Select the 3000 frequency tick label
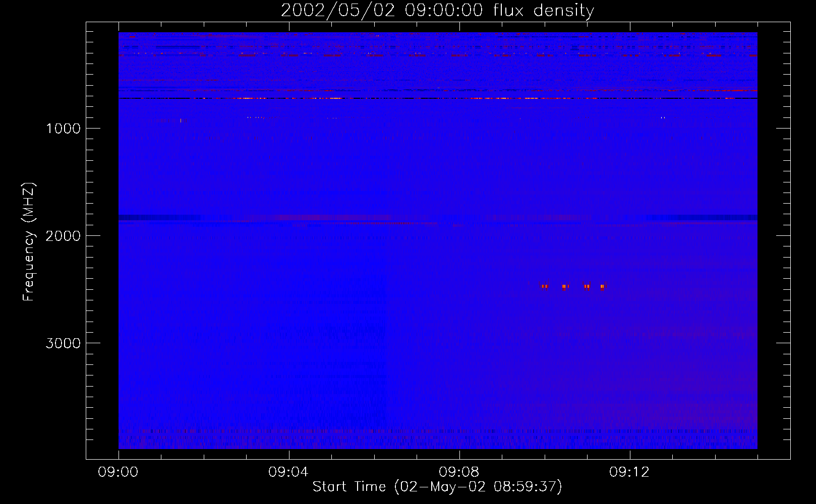Screen dimensions: 816x504 [63, 343]
